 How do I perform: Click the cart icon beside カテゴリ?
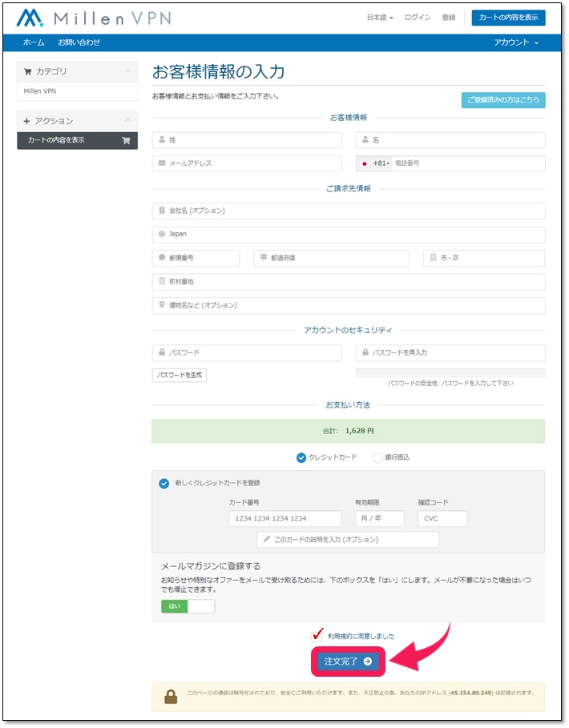point(28,71)
